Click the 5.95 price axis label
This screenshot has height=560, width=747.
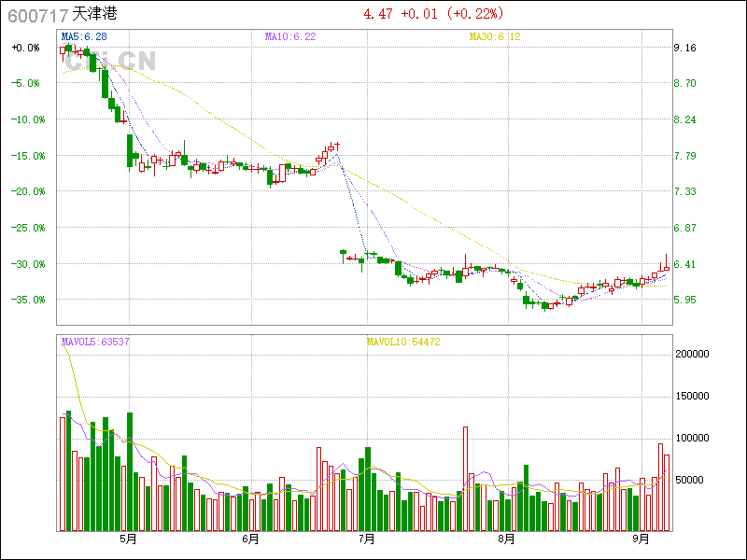coord(685,300)
